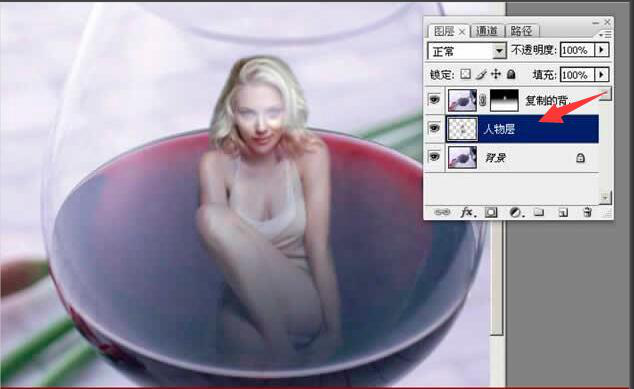Click the layers list scroll down arrow
Viewport: 634px width, 389px height.
(x=605, y=198)
